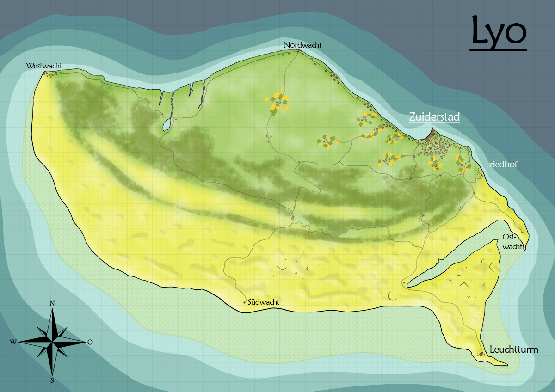Click the Ostwacht label

tap(512, 242)
